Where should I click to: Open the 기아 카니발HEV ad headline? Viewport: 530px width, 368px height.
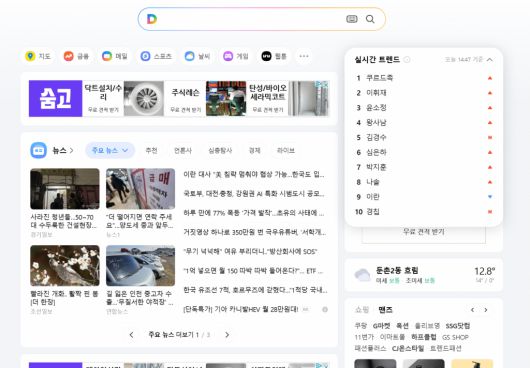click(241, 309)
